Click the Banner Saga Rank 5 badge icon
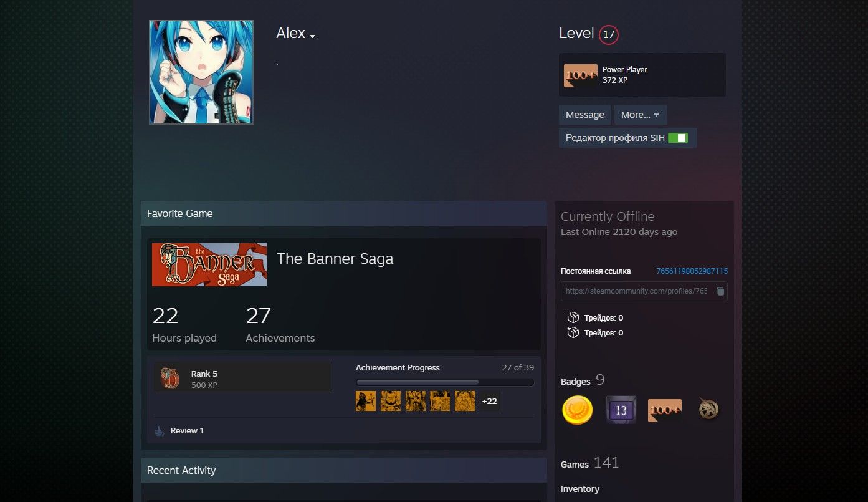The width and height of the screenshot is (868, 502). (170, 379)
